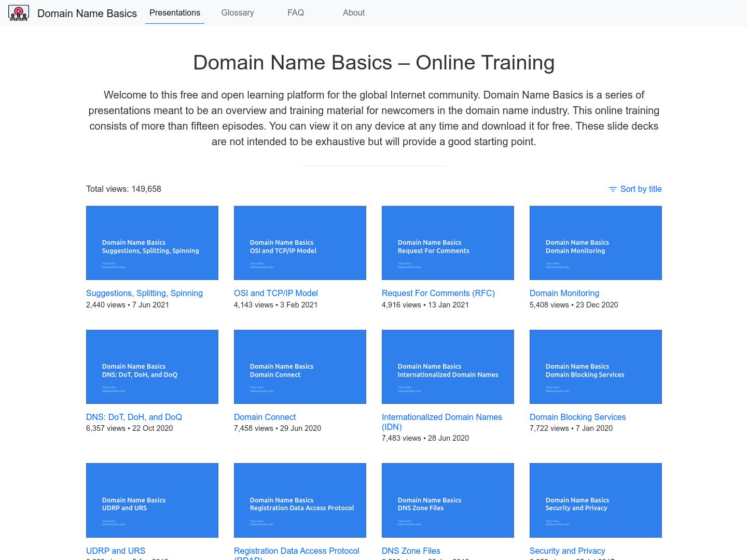Click the text '4,143 views • 3 Feb 2021'
747x560 pixels.
pos(275,305)
